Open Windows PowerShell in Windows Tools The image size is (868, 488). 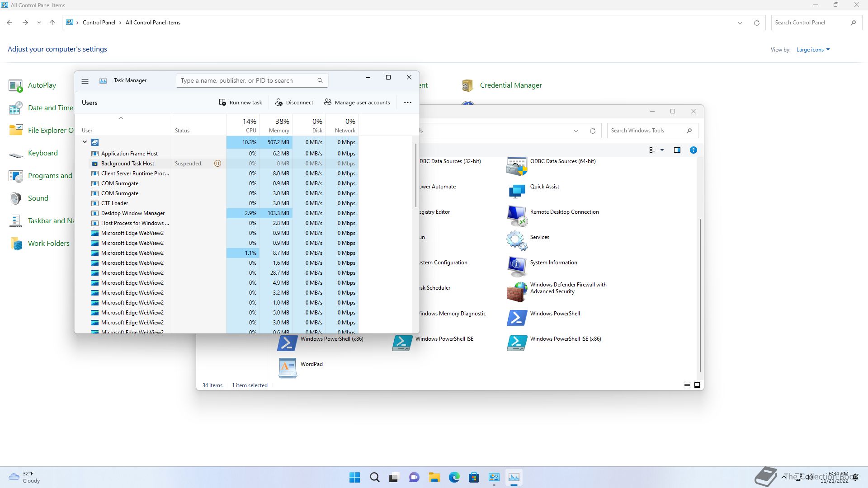pos(544,317)
